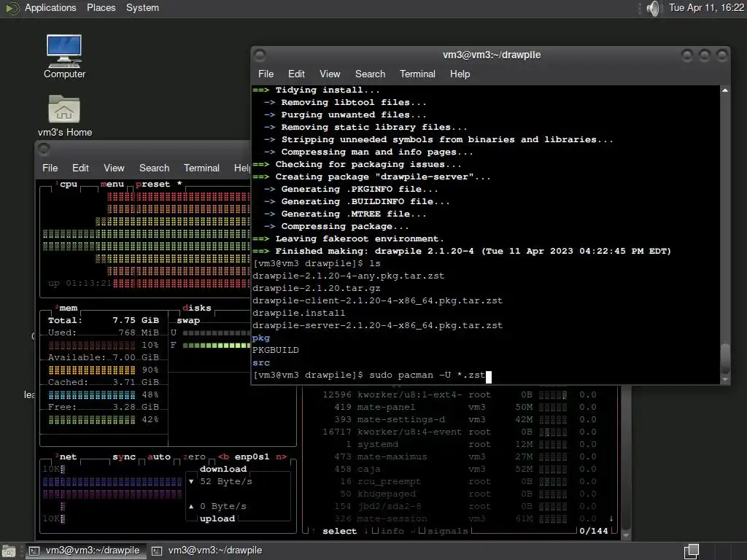The image size is (747, 560).
Task: Click the front terminal scrollbar thumb
Action: [724, 359]
